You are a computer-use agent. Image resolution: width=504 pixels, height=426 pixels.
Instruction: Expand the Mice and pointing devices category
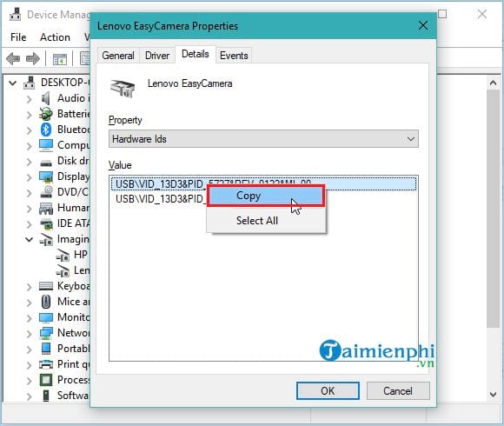pyautogui.click(x=29, y=303)
